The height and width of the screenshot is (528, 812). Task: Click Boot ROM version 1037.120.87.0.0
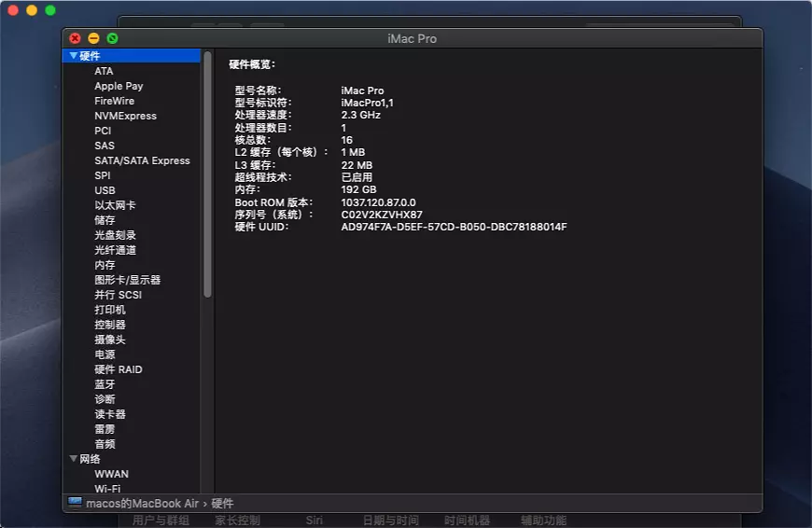[x=379, y=202]
